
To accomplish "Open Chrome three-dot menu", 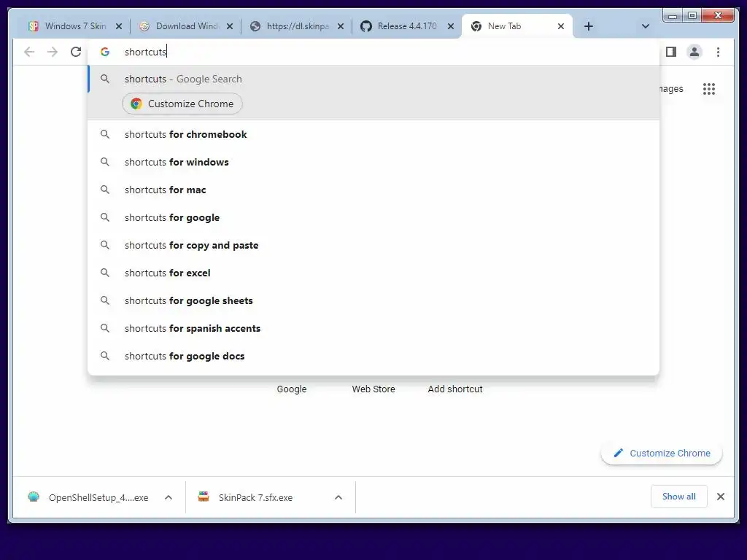I will [x=718, y=52].
